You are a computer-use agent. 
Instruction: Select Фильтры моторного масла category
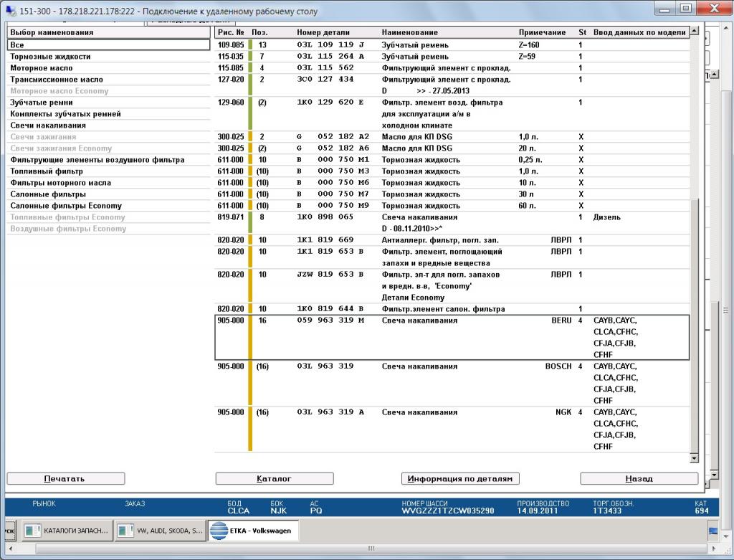tap(109, 183)
